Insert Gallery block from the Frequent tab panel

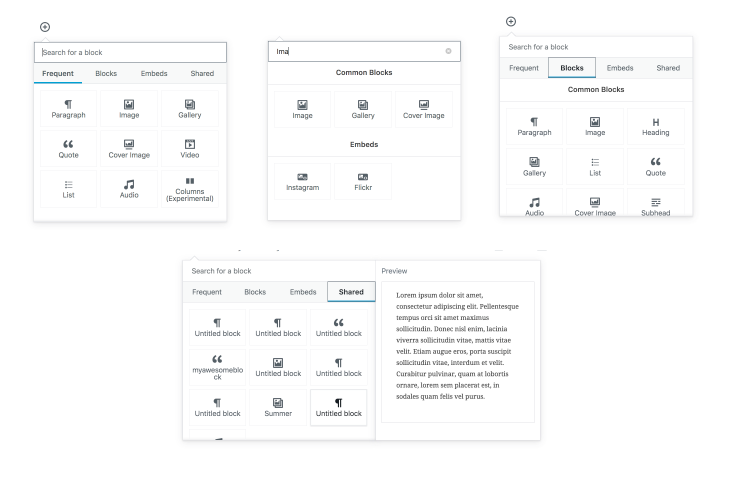tap(190, 109)
